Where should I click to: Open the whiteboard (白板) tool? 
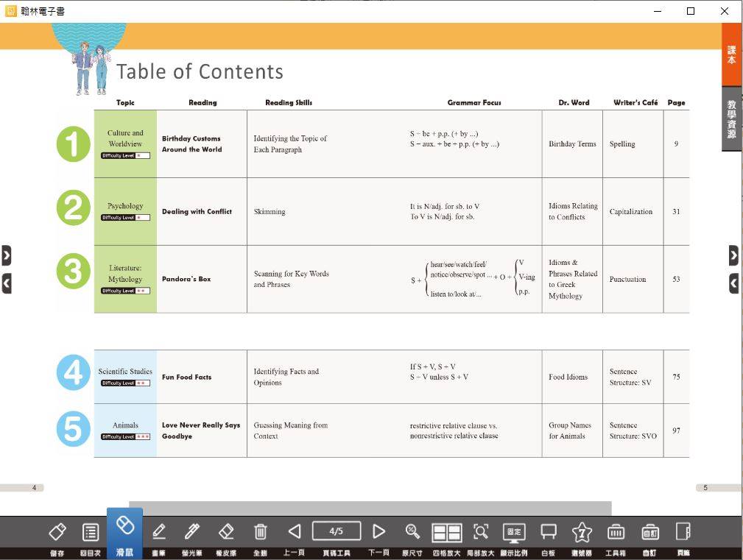pos(549,531)
